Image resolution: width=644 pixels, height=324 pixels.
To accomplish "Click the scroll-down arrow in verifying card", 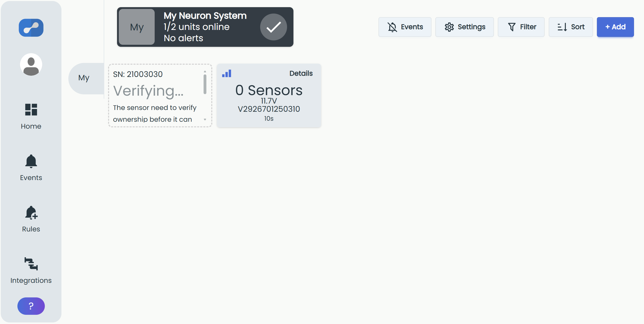I will coord(205,119).
